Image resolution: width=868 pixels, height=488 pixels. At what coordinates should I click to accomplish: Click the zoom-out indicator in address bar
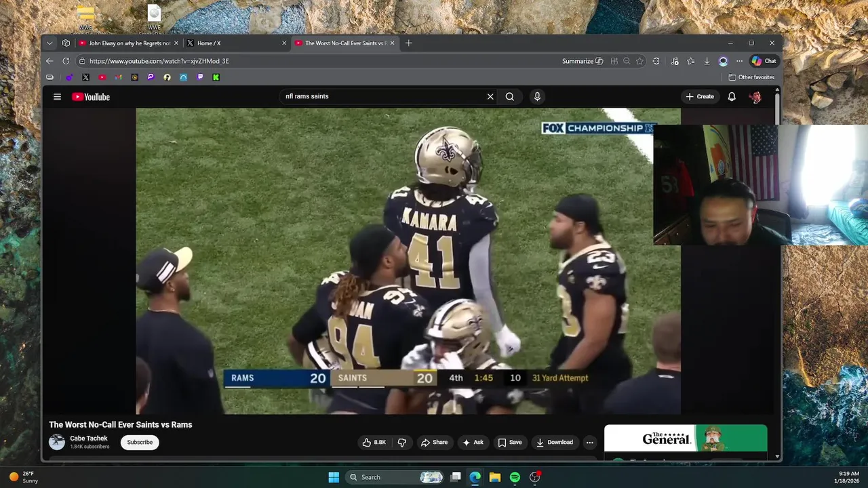click(x=627, y=61)
